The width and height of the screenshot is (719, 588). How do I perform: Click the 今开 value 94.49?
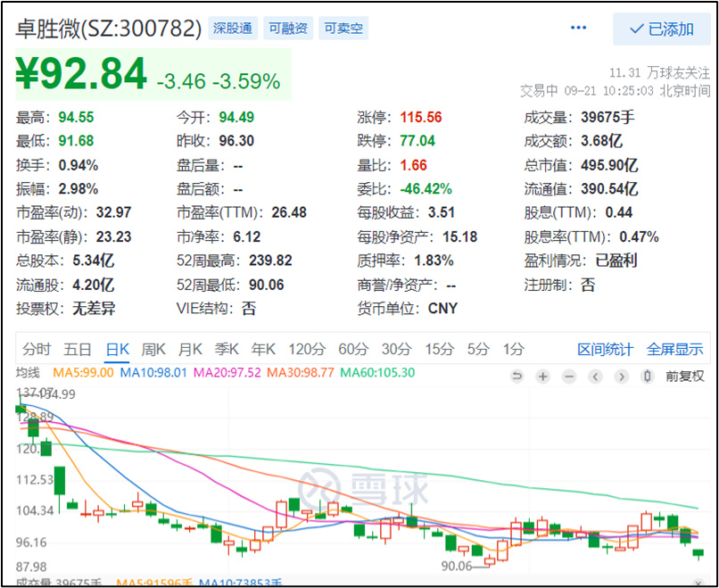pyautogui.click(x=236, y=118)
